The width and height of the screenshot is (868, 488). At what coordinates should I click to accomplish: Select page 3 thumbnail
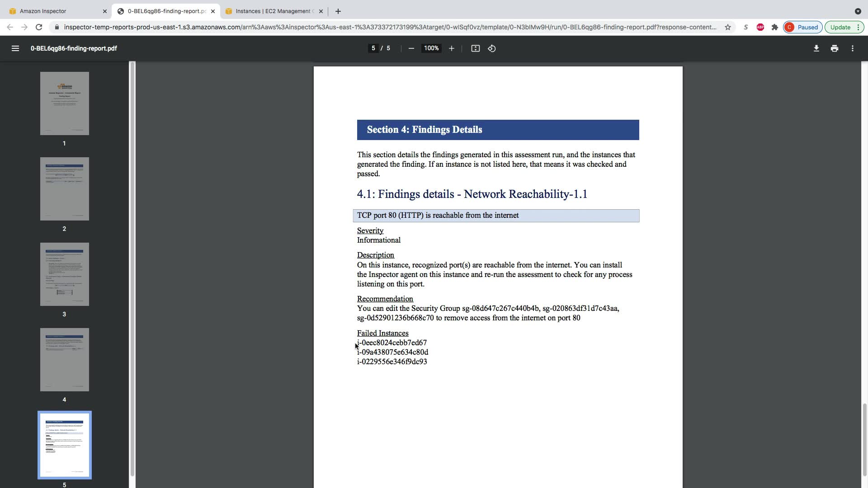64,274
